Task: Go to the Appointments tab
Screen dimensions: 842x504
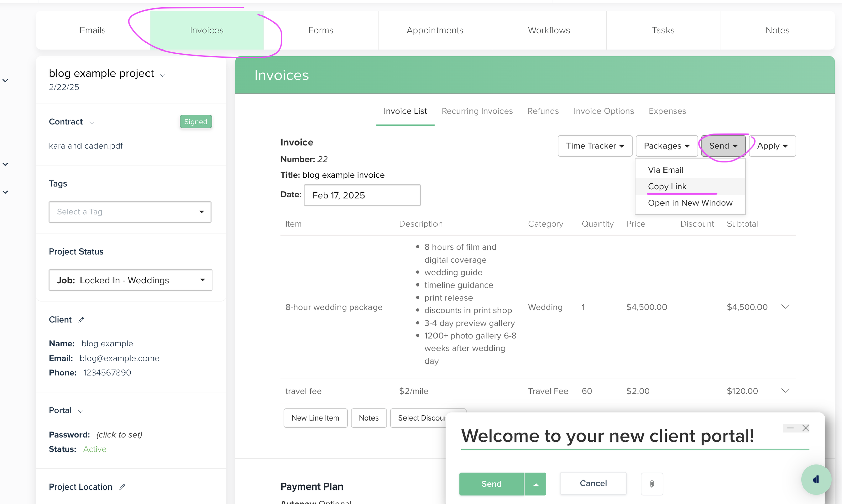Action: [x=435, y=30]
